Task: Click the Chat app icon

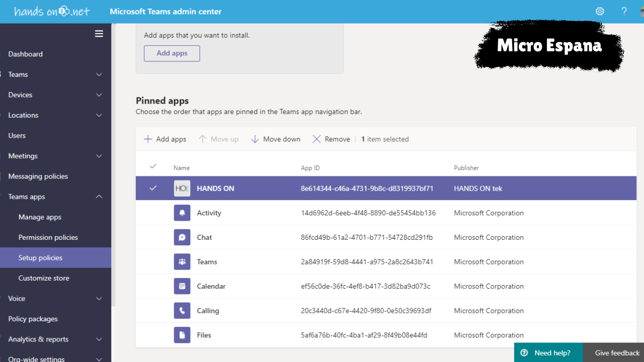Action: coord(182,237)
